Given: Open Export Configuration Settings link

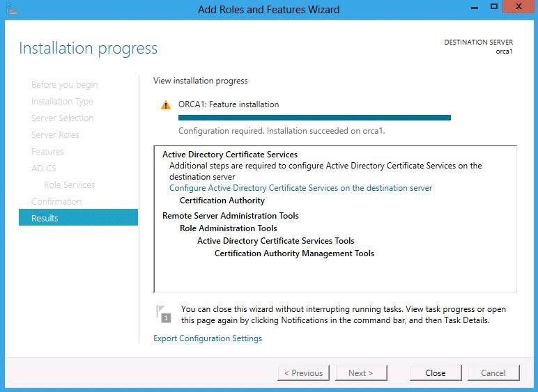Looking at the screenshot, I should tap(208, 338).
